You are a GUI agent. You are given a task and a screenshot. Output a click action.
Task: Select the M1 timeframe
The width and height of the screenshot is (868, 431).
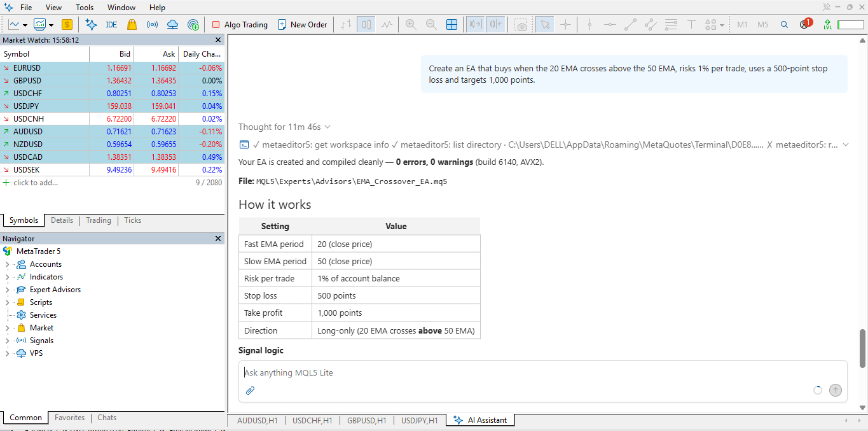tap(742, 25)
